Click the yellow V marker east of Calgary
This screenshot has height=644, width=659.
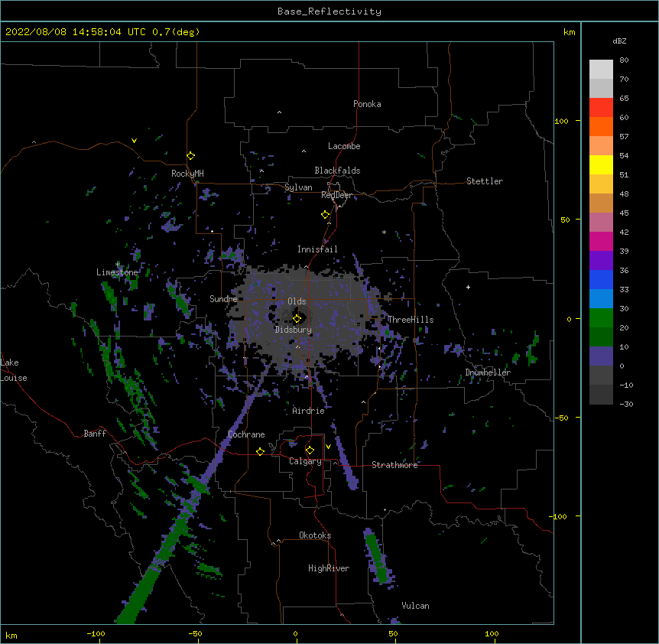click(328, 447)
